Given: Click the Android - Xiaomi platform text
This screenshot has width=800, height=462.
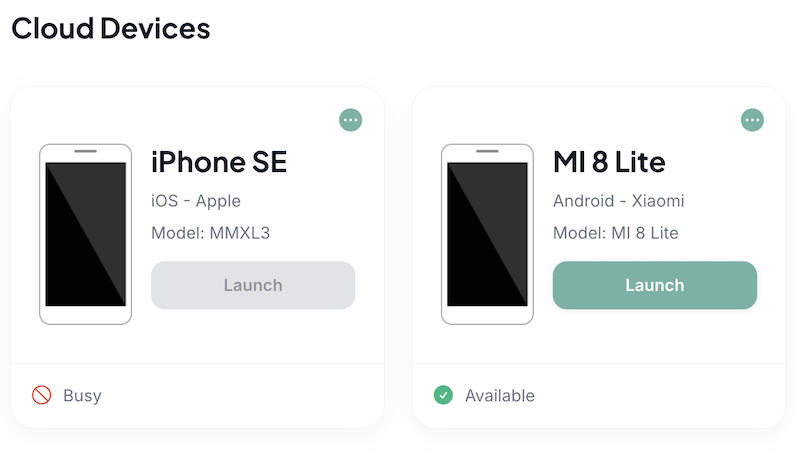Looking at the screenshot, I should (x=618, y=201).
